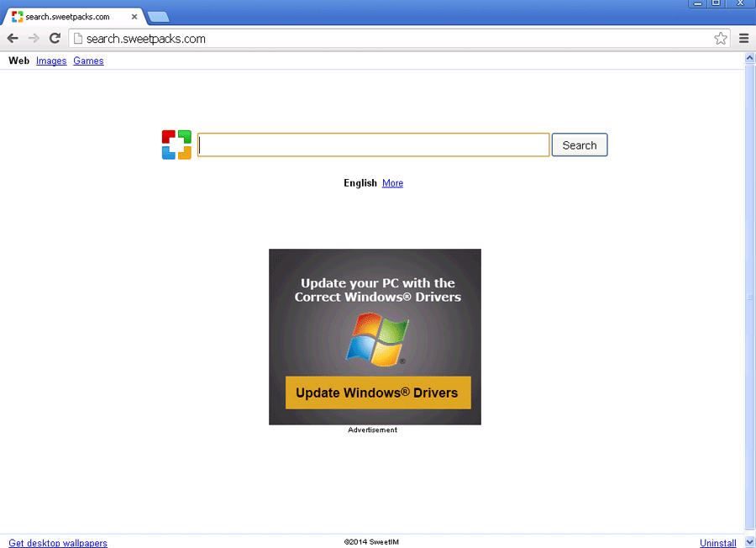756x548 pixels.
Task: Click the Windows logo in advertisement
Action: 377,340
